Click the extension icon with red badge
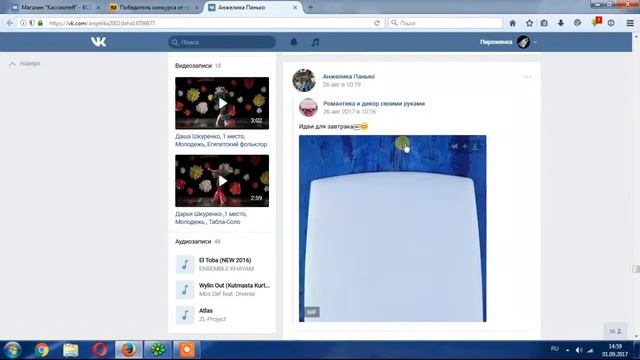This screenshot has width=640, height=360. [x=596, y=22]
